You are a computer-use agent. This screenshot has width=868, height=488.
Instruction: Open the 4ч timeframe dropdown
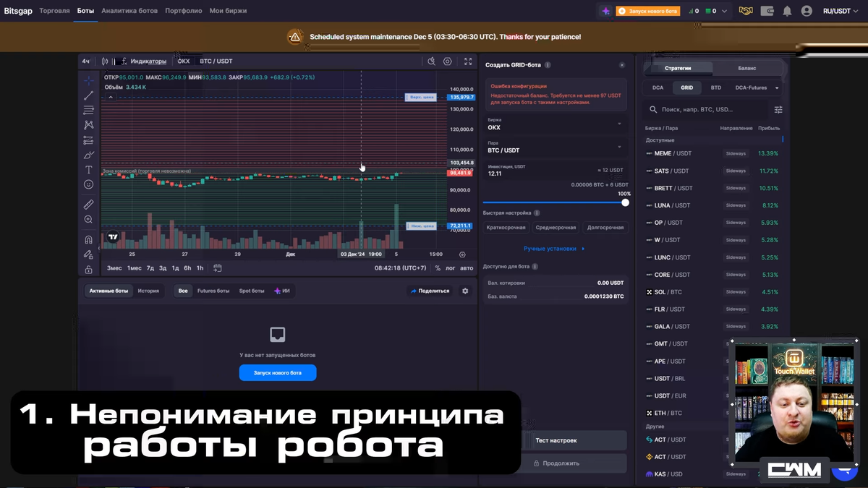click(x=86, y=61)
